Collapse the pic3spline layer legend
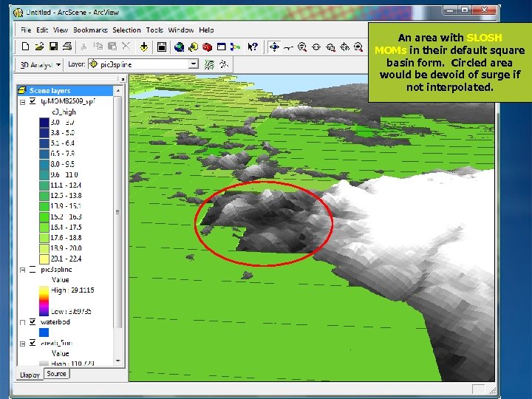Image resolution: width=532 pixels, height=399 pixels. 22,270
